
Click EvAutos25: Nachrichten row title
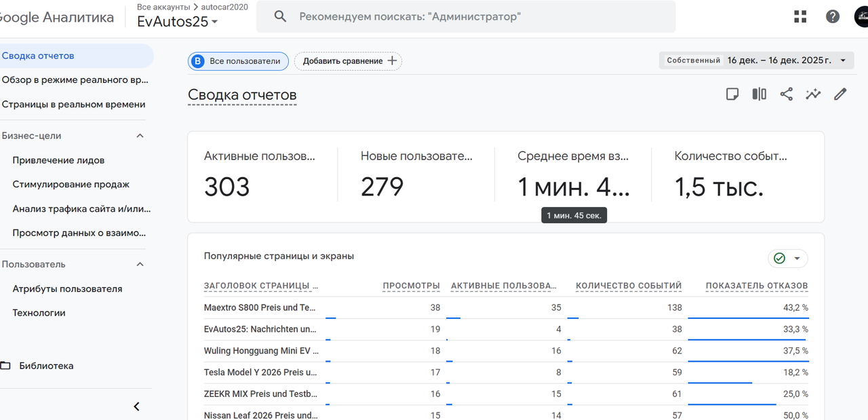[260, 329]
